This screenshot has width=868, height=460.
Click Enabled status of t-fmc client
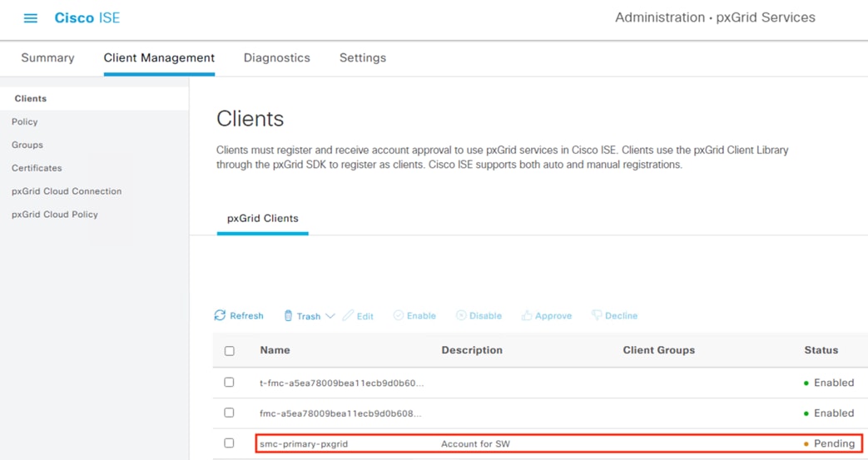pyautogui.click(x=829, y=383)
